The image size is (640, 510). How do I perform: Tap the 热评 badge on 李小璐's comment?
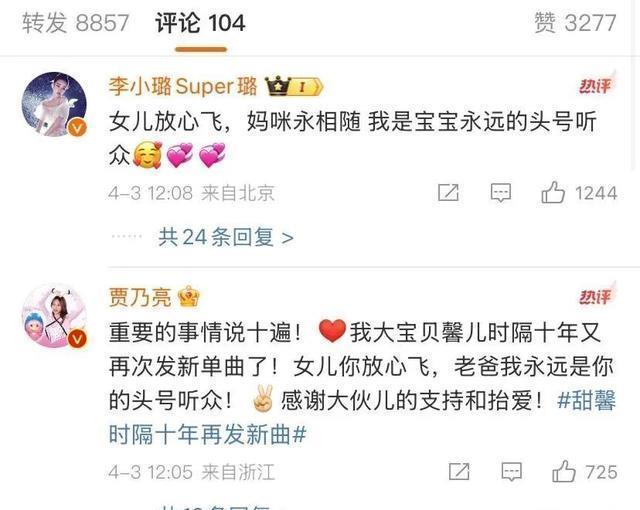pyautogui.click(x=595, y=86)
